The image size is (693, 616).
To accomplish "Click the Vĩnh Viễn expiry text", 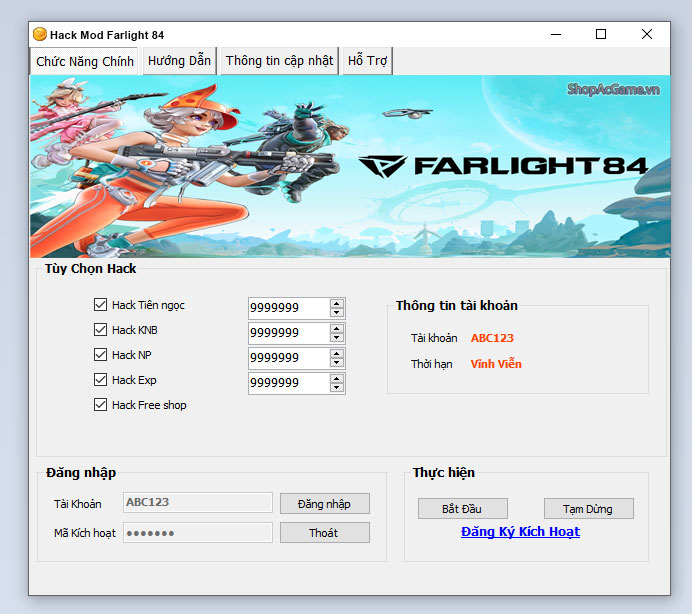I will click(x=496, y=364).
